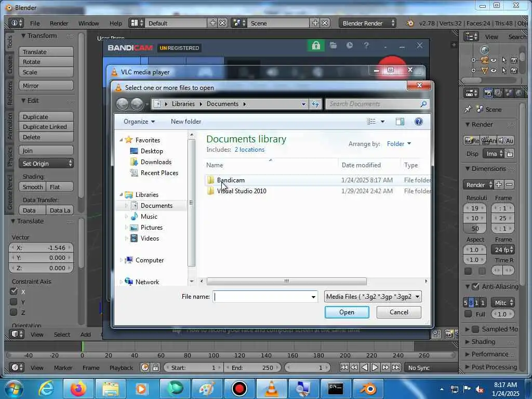Click the back arrow in file dialog
This screenshot has width=532, height=399.
tap(122, 104)
